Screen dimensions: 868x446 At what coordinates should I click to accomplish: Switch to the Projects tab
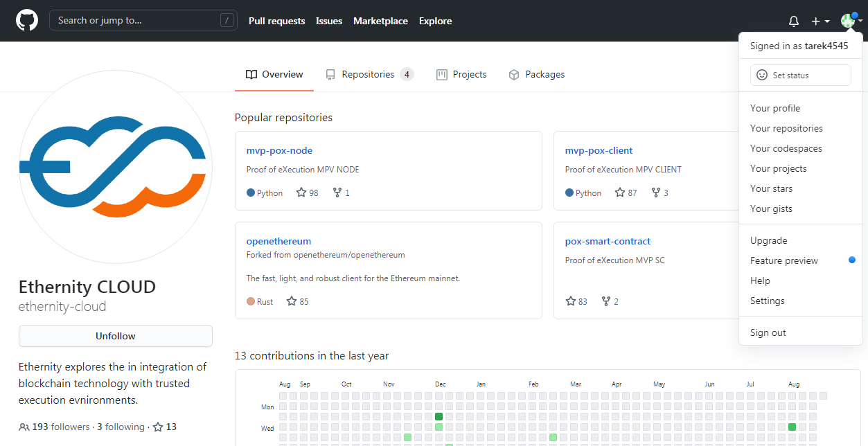click(x=461, y=75)
